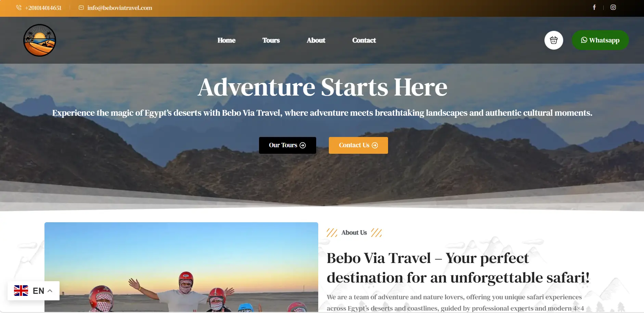Click the About Us section label
The height and width of the screenshot is (313, 644).
354,233
